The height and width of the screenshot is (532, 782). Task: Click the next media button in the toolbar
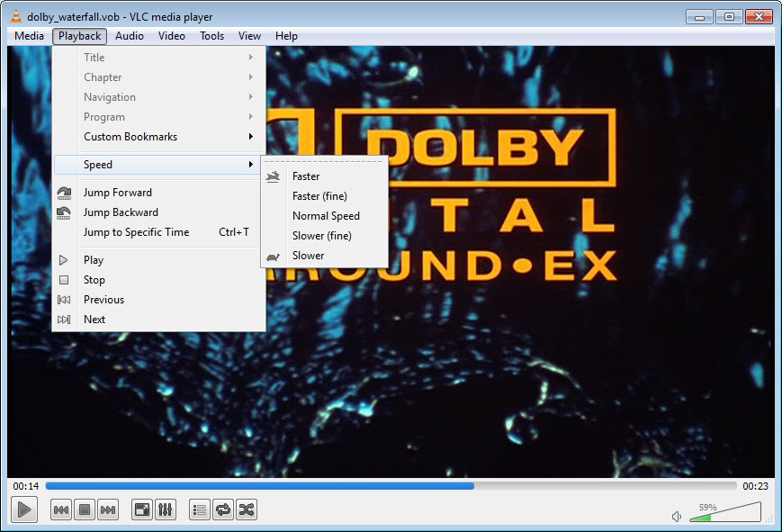pyautogui.click(x=108, y=509)
